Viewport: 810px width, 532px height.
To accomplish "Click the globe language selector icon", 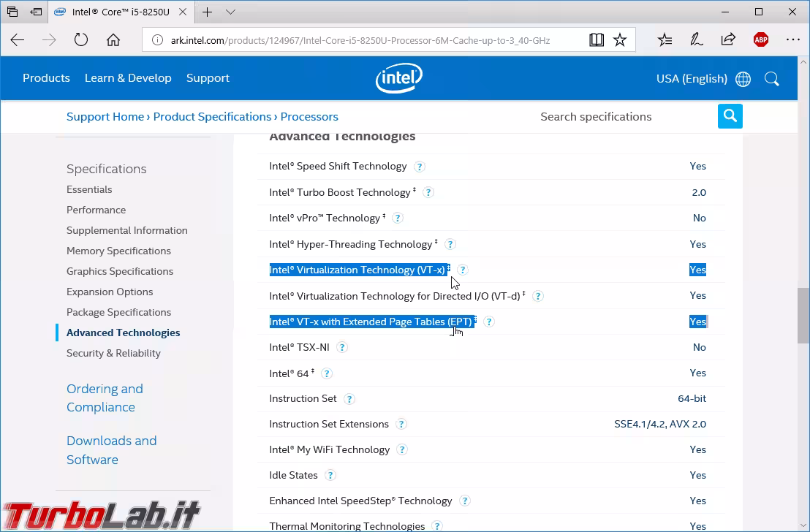I will (743, 79).
